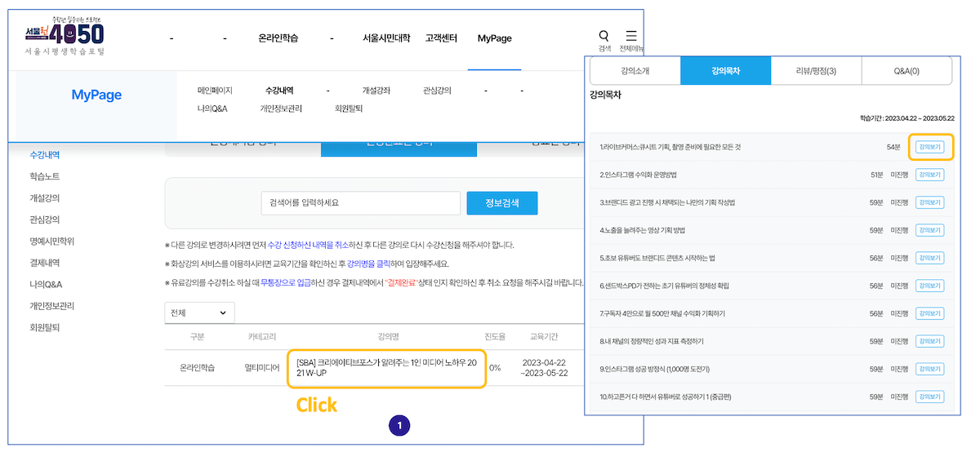
Task: Open 서울시민대학 top menu
Action: 386,38
